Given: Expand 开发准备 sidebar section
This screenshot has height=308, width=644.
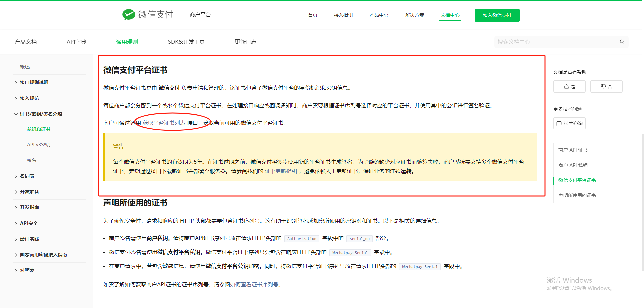Looking at the screenshot, I should [30, 192].
